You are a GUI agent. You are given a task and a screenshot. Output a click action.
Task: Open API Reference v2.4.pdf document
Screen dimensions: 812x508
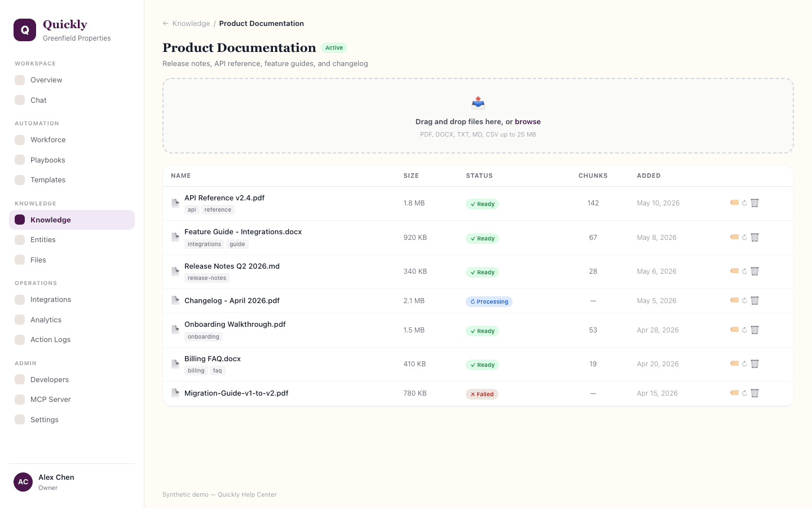tap(224, 198)
